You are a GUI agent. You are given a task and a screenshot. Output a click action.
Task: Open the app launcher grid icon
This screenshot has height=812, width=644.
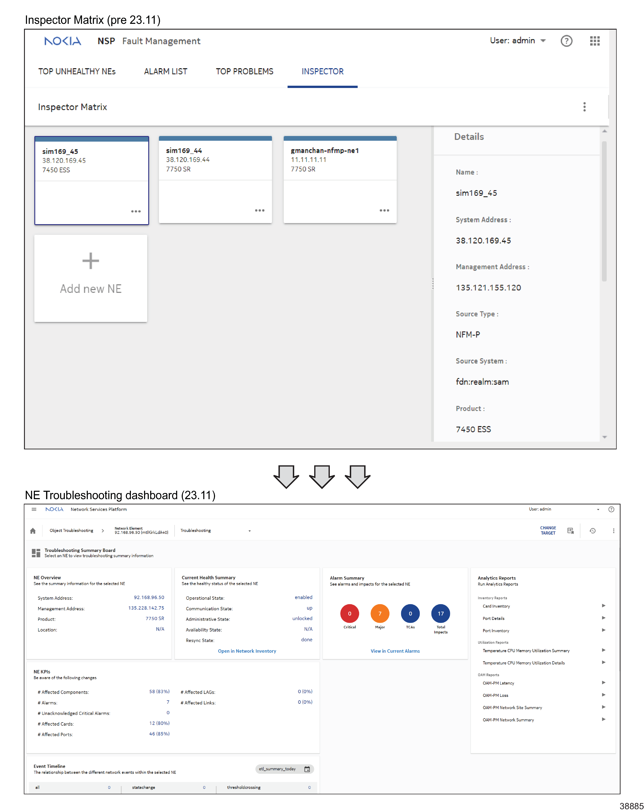point(594,41)
